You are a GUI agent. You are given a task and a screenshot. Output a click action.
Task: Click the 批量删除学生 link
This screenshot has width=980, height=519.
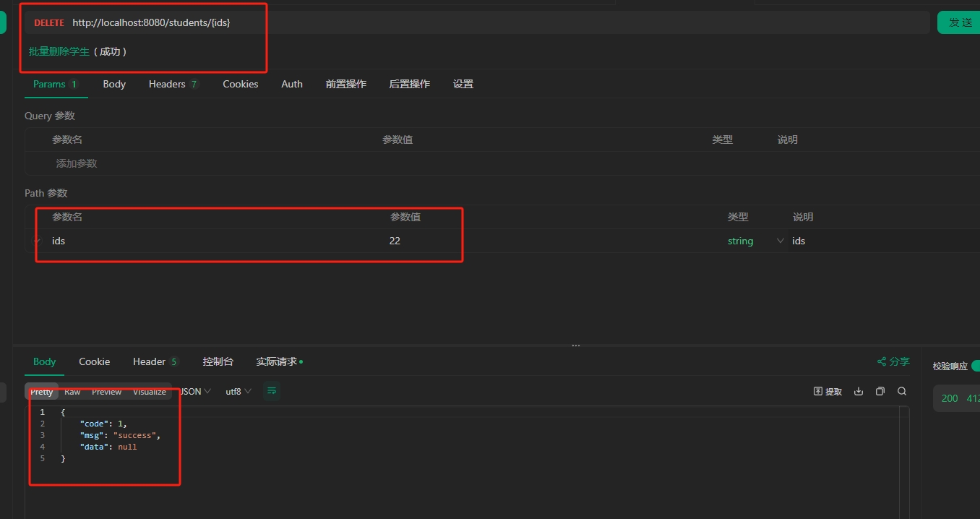59,51
